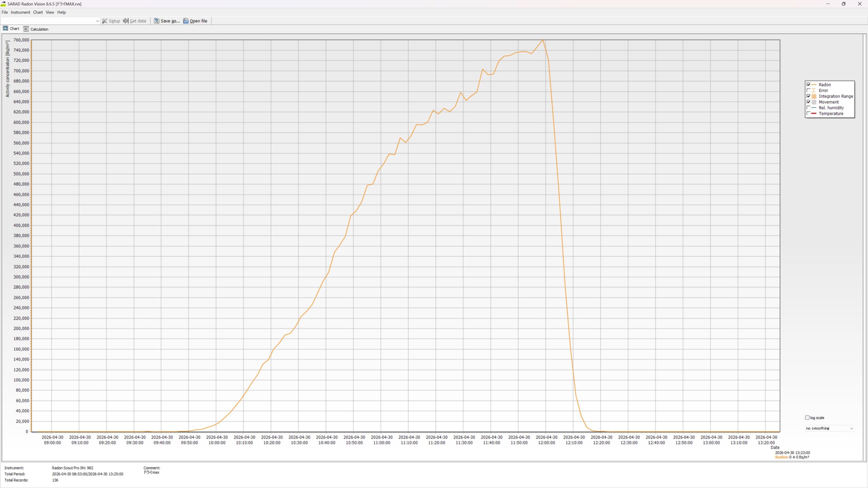
Task: Click the Radon Scout Pro SN: 982 text
Action: pos(73,468)
